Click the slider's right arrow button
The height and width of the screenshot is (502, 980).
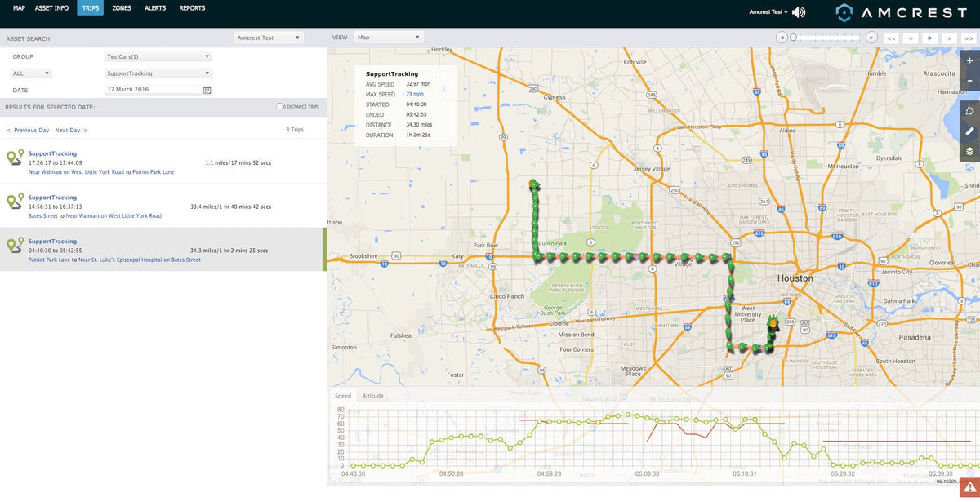click(x=871, y=38)
